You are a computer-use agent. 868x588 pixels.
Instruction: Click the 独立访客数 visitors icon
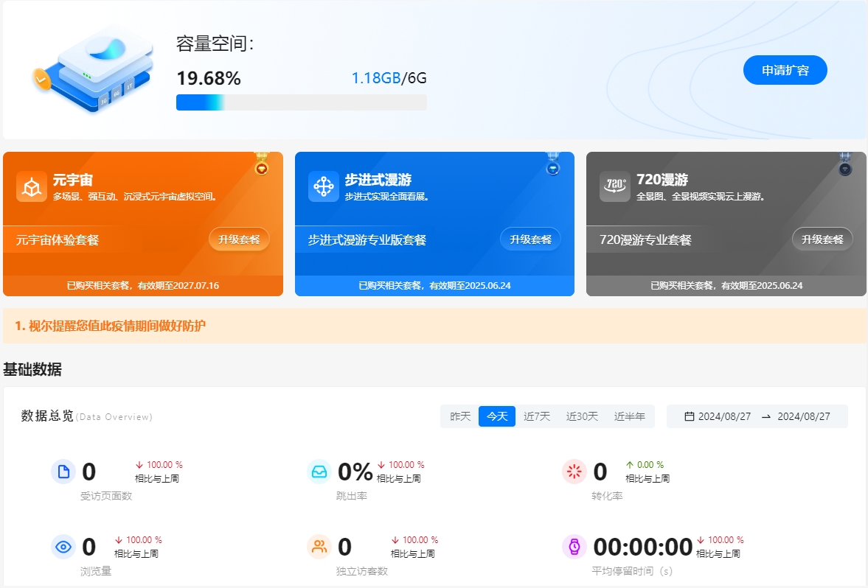click(x=319, y=545)
